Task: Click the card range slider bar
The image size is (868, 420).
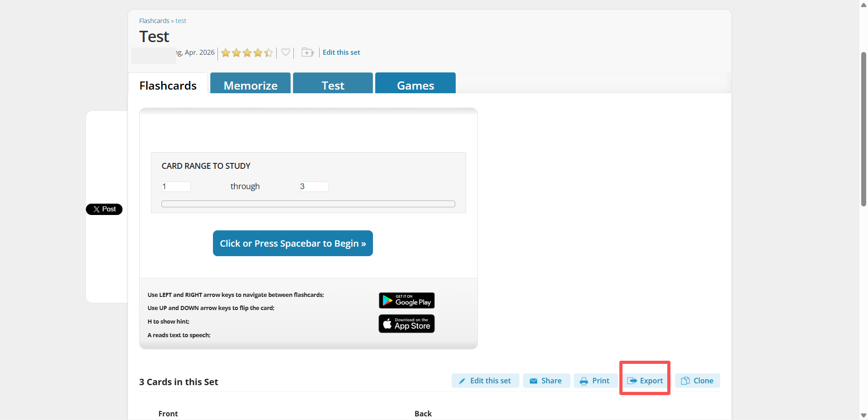Action: click(x=308, y=204)
